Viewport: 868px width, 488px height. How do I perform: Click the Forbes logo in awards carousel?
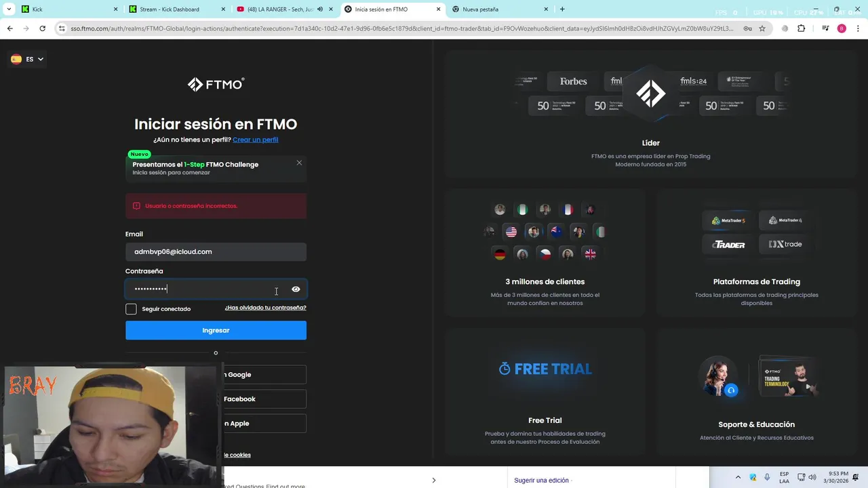click(x=573, y=81)
